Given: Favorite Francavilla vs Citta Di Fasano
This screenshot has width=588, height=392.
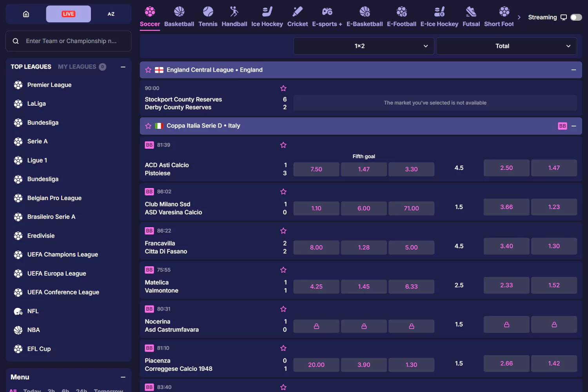Looking at the screenshot, I should [x=283, y=231].
